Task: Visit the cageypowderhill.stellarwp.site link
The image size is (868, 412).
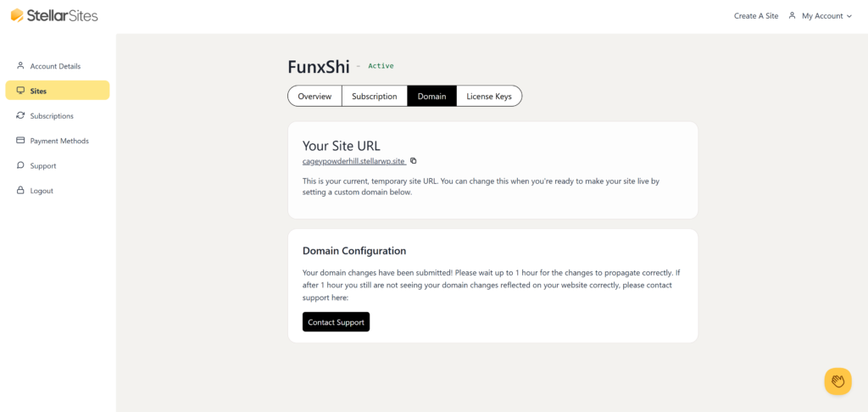Action: coord(353,161)
